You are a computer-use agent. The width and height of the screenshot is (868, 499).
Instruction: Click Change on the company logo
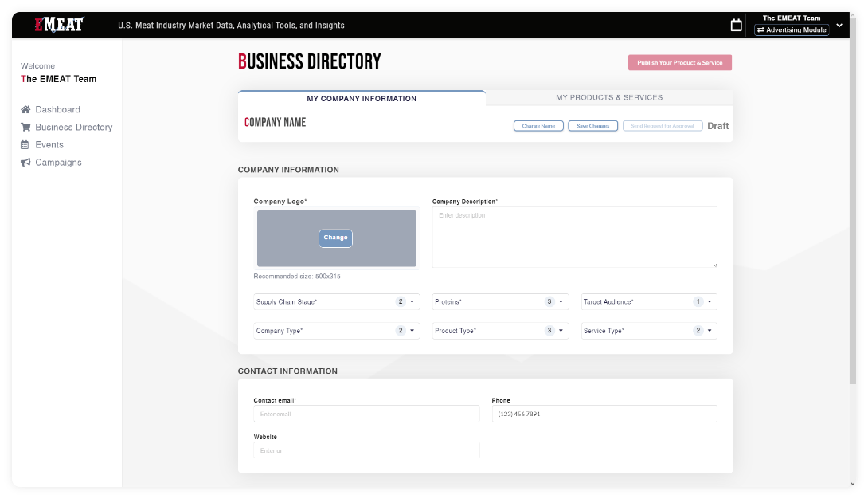[335, 238]
